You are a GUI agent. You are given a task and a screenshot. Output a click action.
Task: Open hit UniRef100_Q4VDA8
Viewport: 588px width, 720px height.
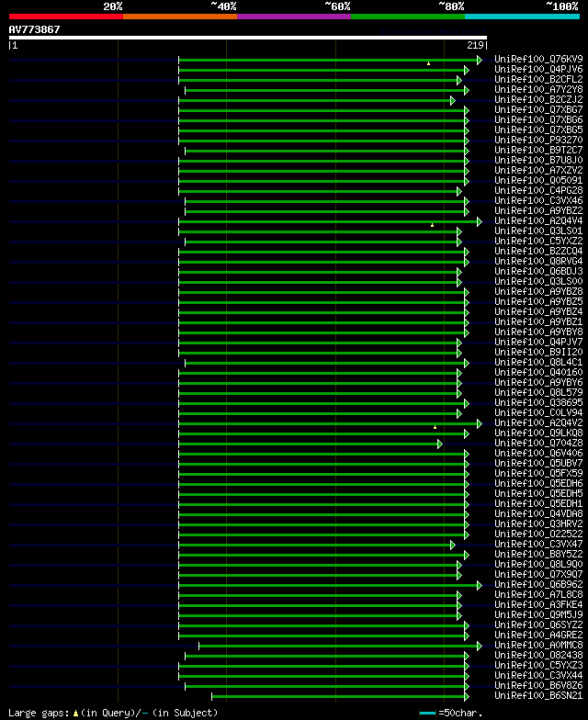click(538, 514)
